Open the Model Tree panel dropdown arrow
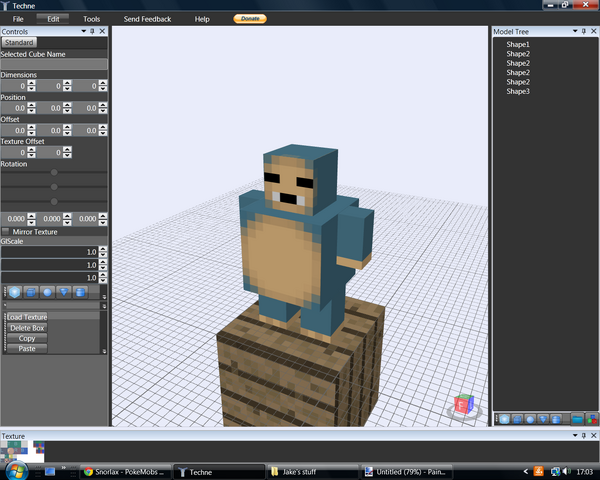 click(x=575, y=31)
